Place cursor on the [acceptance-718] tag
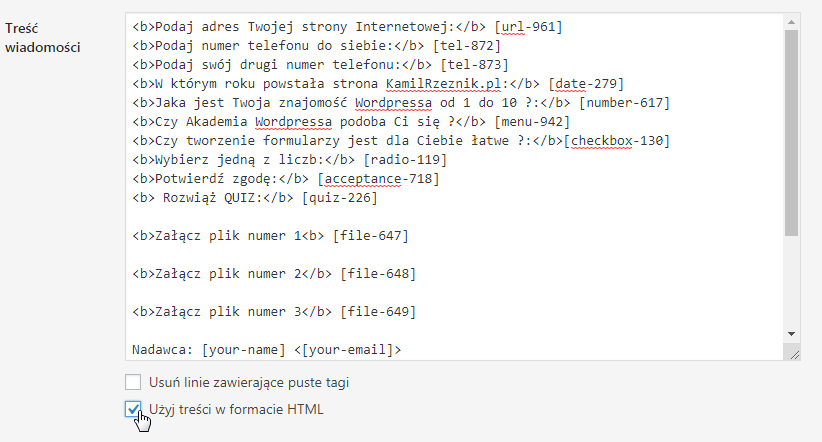The height and width of the screenshot is (442, 822). pos(378,179)
